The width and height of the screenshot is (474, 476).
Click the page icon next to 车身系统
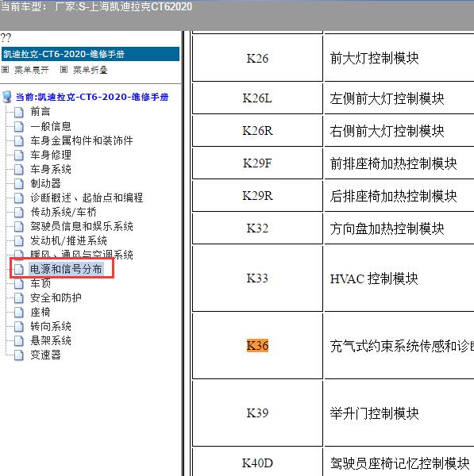click(19, 169)
